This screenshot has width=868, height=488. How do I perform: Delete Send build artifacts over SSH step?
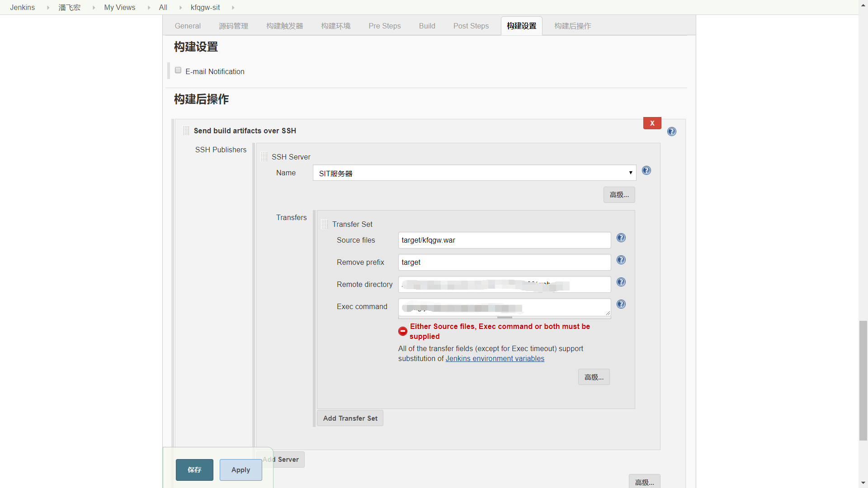coord(652,123)
